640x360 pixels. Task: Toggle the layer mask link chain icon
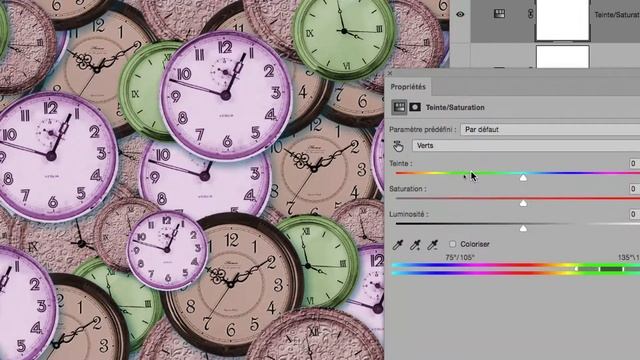[530, 14]
